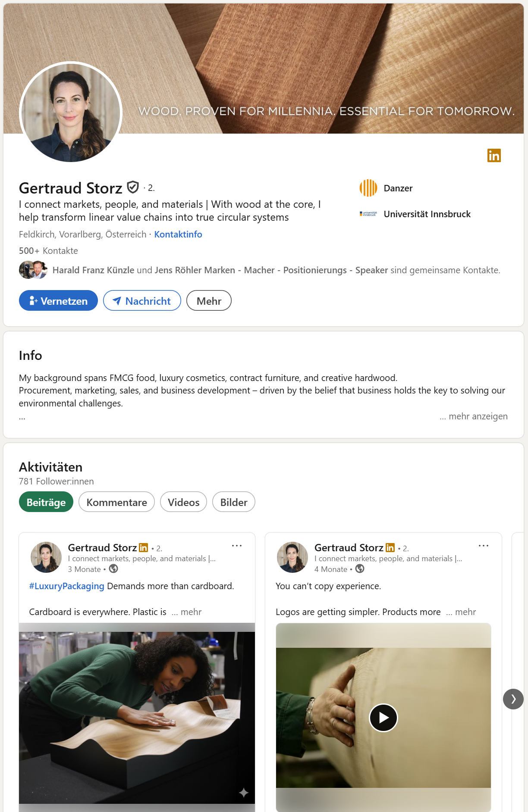The height and width of the screenshot is (812, 528).
Task: Click the next-posts carousel arrow
Action: [513, 699]
